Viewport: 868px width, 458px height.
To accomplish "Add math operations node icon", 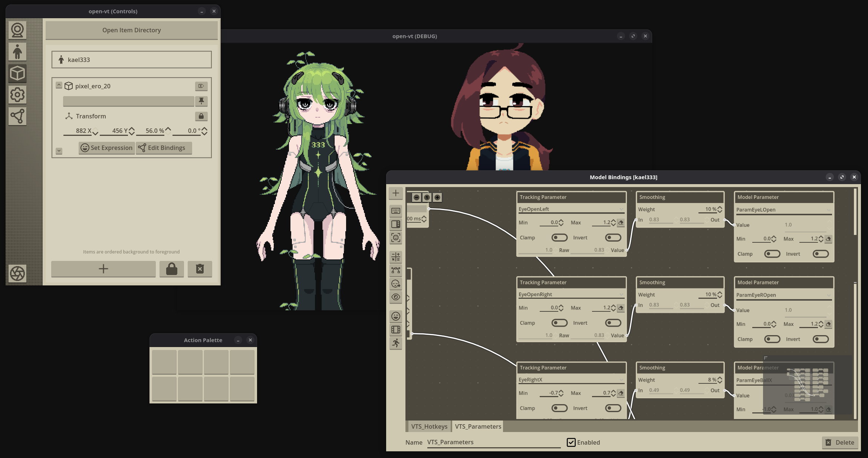I will click(396, 257).
